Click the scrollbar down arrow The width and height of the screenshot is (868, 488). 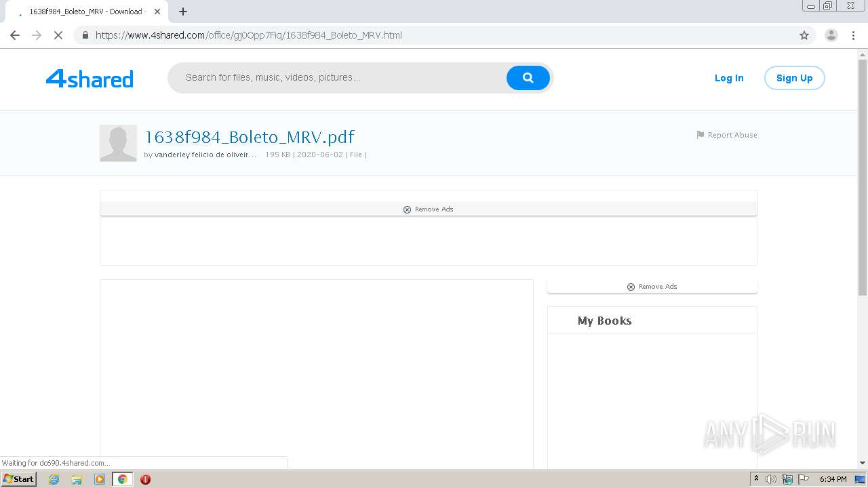pos(863,463)
